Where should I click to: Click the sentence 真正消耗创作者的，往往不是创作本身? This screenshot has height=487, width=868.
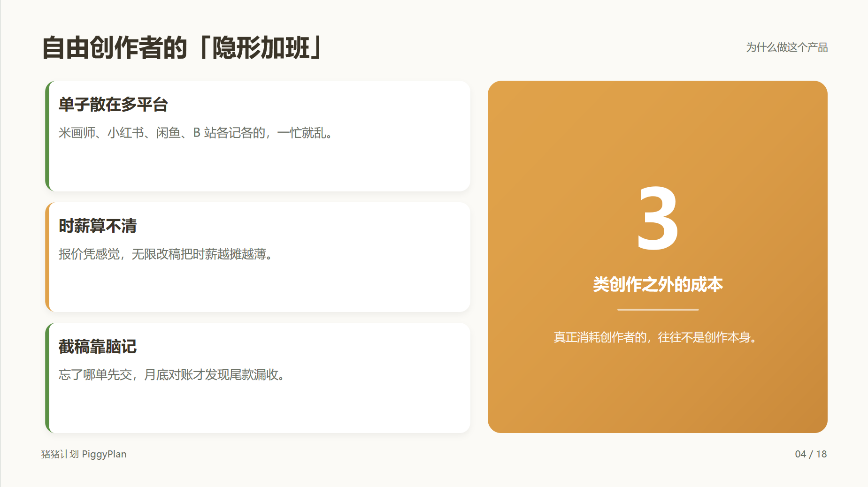point(652,337)
